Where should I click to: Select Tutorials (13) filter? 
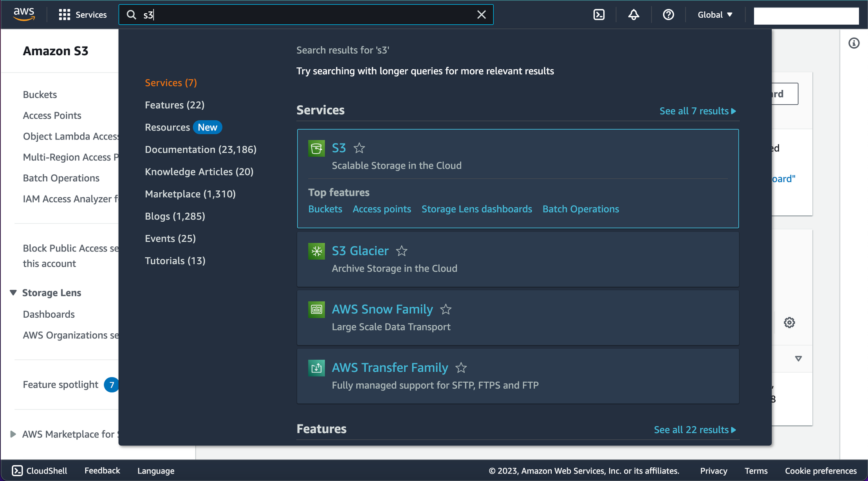click(175, 261)
